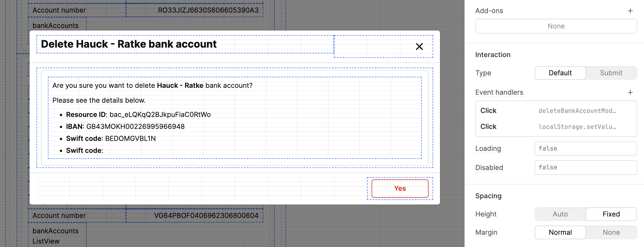Select the Resource ID detail line

[x=138, y=115]
